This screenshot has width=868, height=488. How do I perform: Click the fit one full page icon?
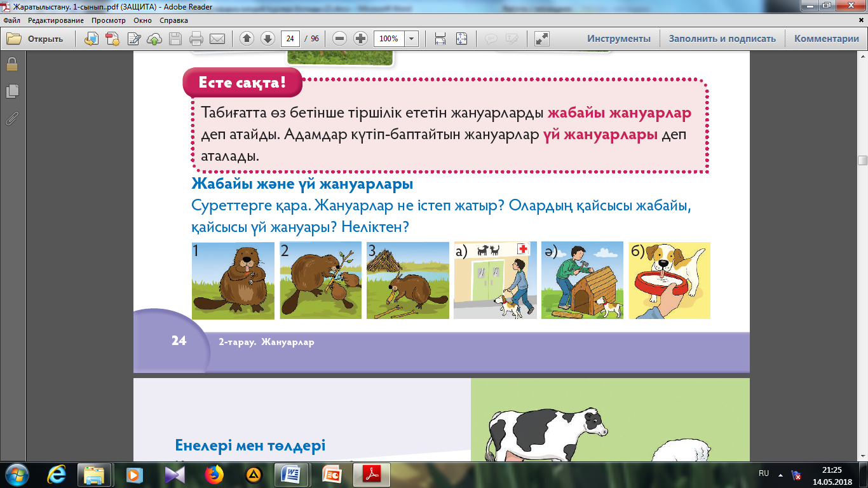click(x=461, y=39)
